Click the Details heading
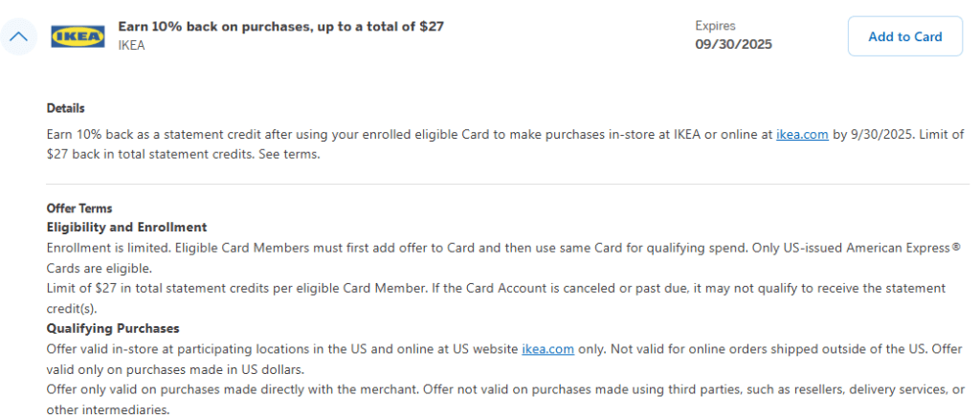This screenshot has width=980, height=418. click(x=65, y=108)
